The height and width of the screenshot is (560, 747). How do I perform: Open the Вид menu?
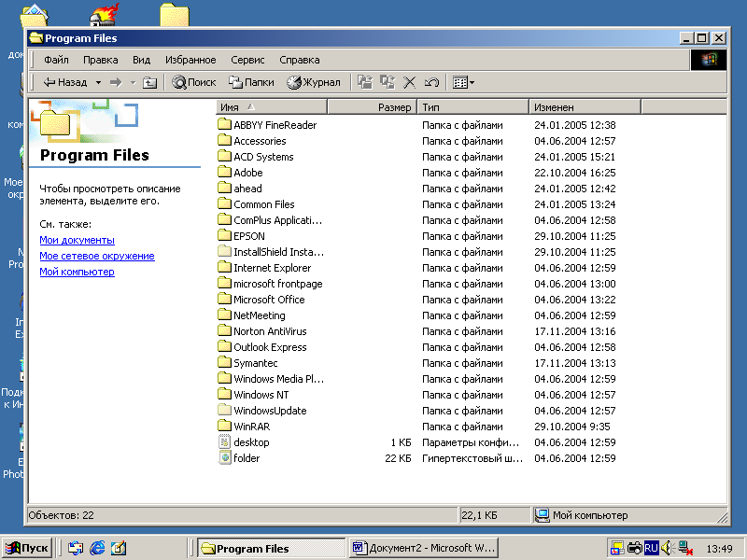click(x=142, y=60)
